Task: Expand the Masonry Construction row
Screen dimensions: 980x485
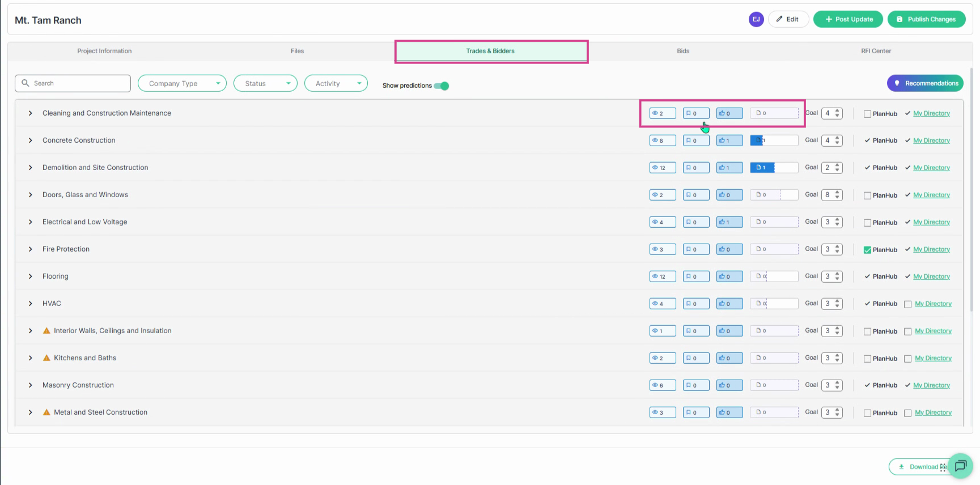Action: pyautogui.click(x=31, y=385)
